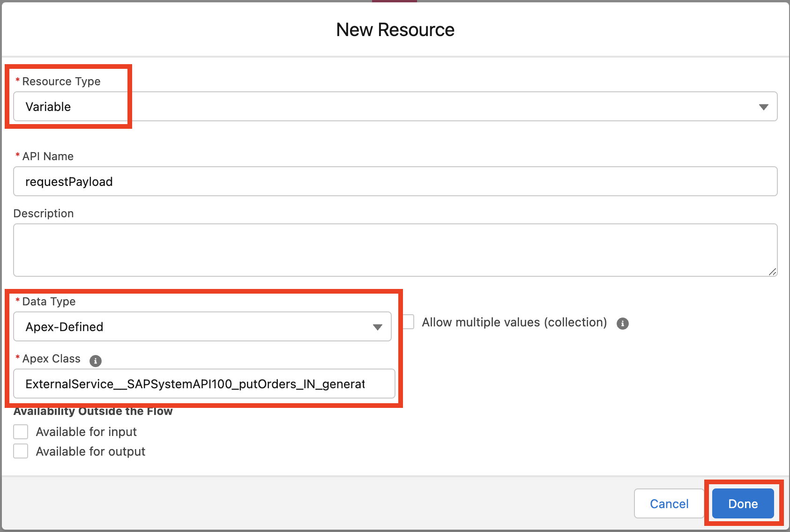This screenshot has height=532, width=790.
Task: Enable the Allow multiple values checkbox
Action: pyautogui.click(x=409, y=322)
